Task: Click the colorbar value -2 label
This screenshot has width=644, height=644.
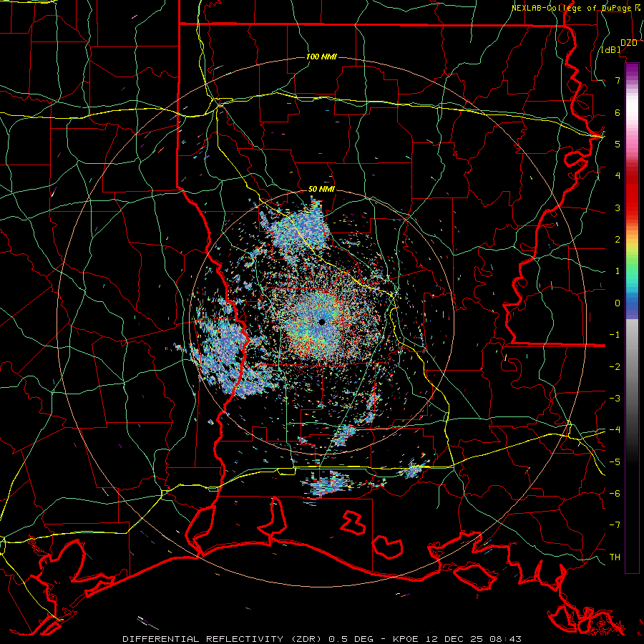Action: [x=615, y=367]
